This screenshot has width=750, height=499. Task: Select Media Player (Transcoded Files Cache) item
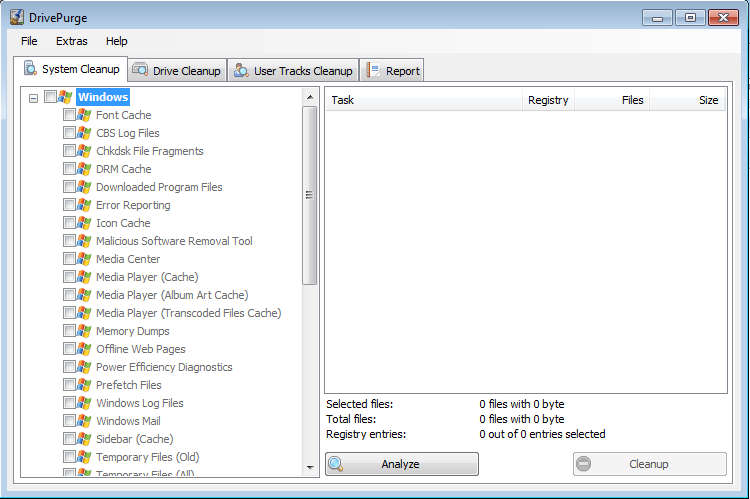pyautogui.click(x=188, y=313)
